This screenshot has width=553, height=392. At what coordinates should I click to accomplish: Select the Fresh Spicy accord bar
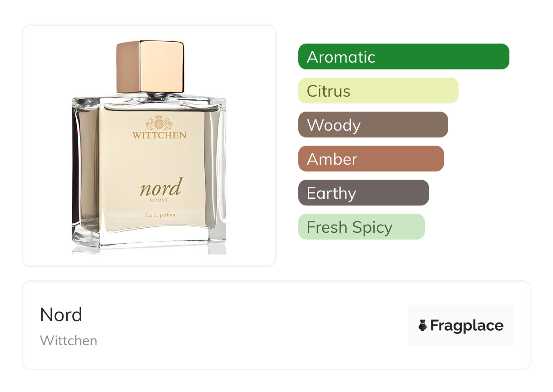point(361,227)
